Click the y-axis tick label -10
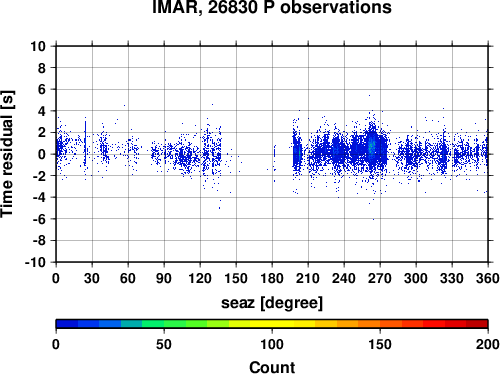 (x=35, y=262)
